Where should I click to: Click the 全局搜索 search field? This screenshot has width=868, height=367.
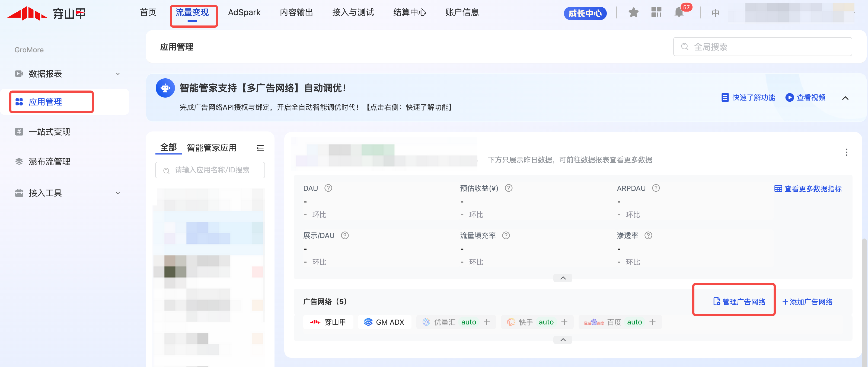click(762, 47)
